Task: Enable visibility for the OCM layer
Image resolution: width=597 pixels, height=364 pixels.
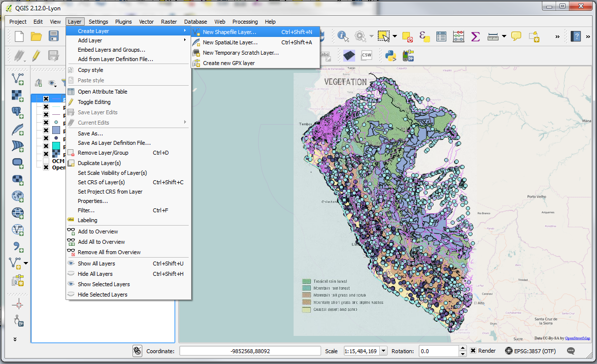Action: pos(45,161)
